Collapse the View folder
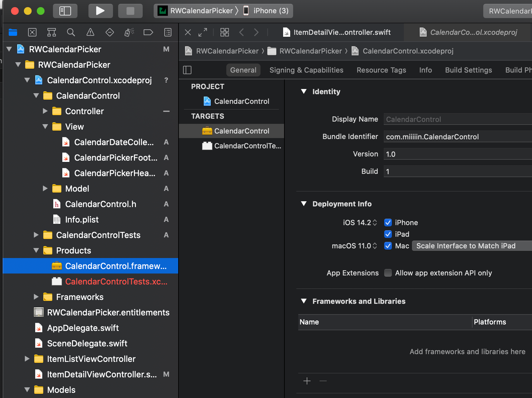This screenshot has height=398, width=532. tap(45, 127)
